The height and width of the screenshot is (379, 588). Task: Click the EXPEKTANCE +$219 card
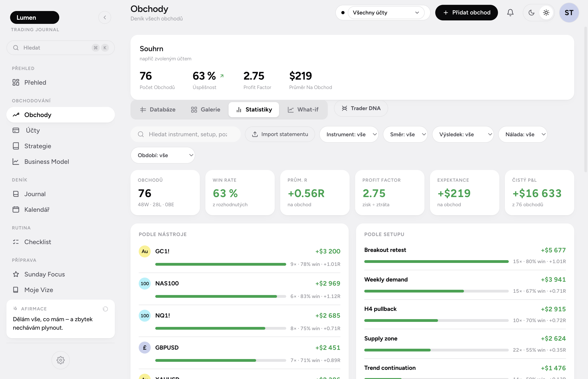pos(464,193)
